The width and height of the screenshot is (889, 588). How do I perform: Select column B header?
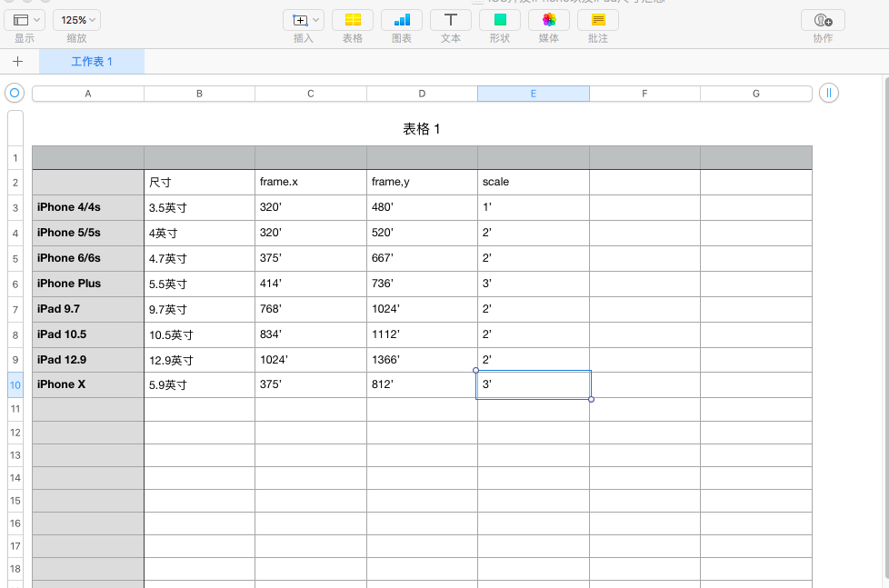[200, 94]
